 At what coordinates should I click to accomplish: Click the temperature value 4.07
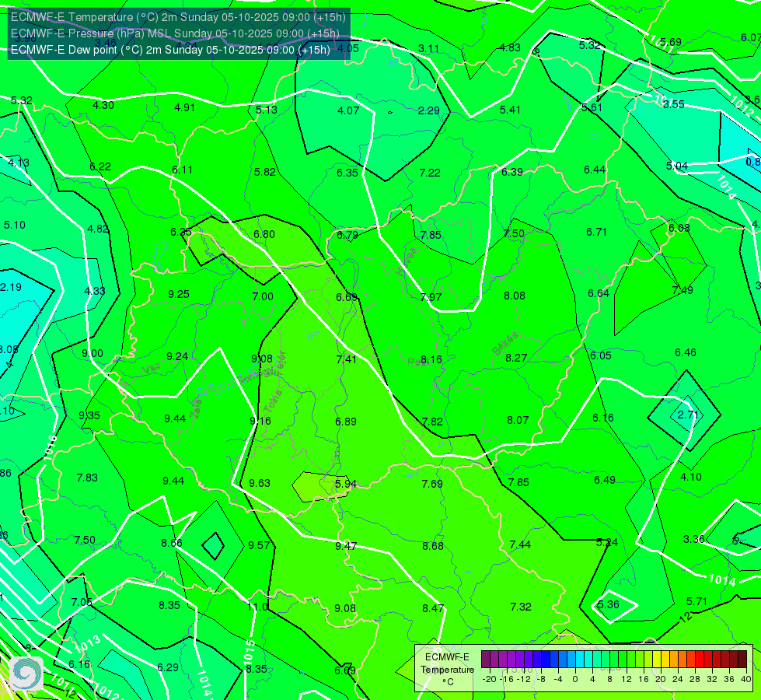coord(348,110)
